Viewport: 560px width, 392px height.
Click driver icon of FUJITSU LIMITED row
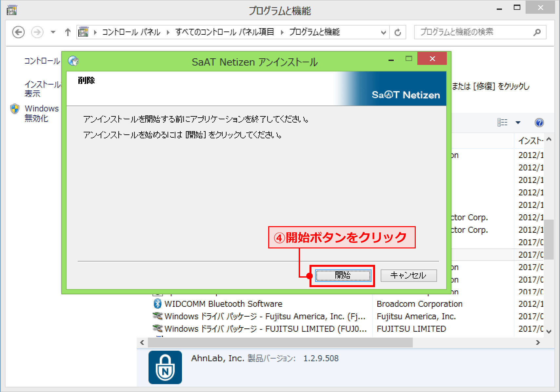158,328
